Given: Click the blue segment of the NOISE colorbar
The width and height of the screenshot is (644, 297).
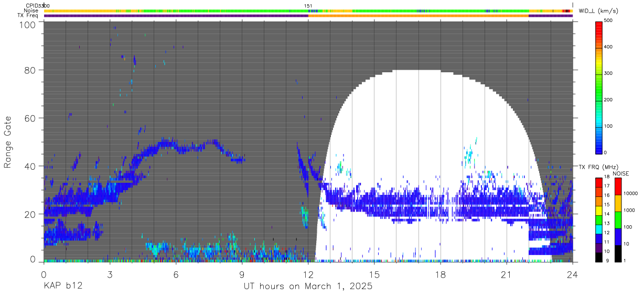Looking at the screenshot, I should (x=618, y=236).
